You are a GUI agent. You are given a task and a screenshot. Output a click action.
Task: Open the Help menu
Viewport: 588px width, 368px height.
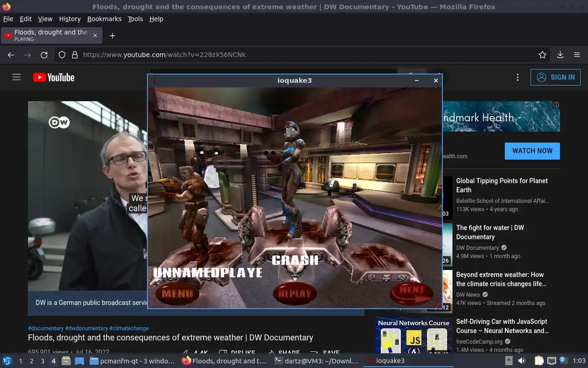click(156, 19)
